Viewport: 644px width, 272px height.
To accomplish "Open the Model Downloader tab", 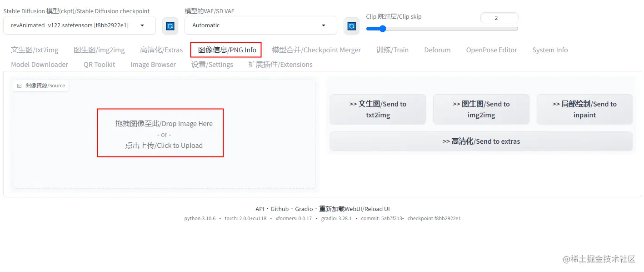I will [40, 65].
